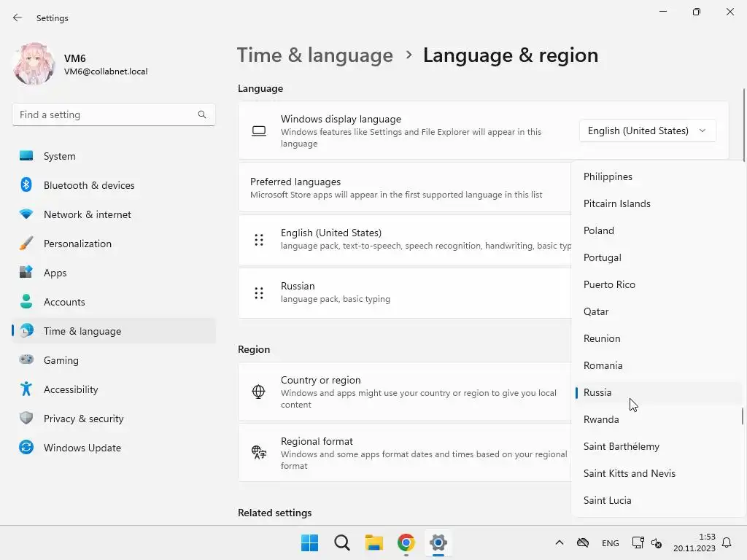Click the Apps icon in sidebar

[26, 272]
